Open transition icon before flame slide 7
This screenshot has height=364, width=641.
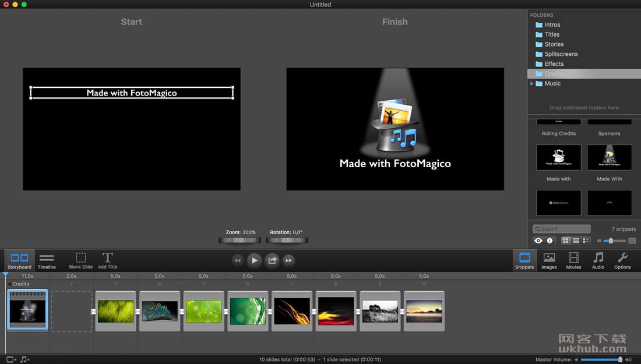click(x=270, y=312)
